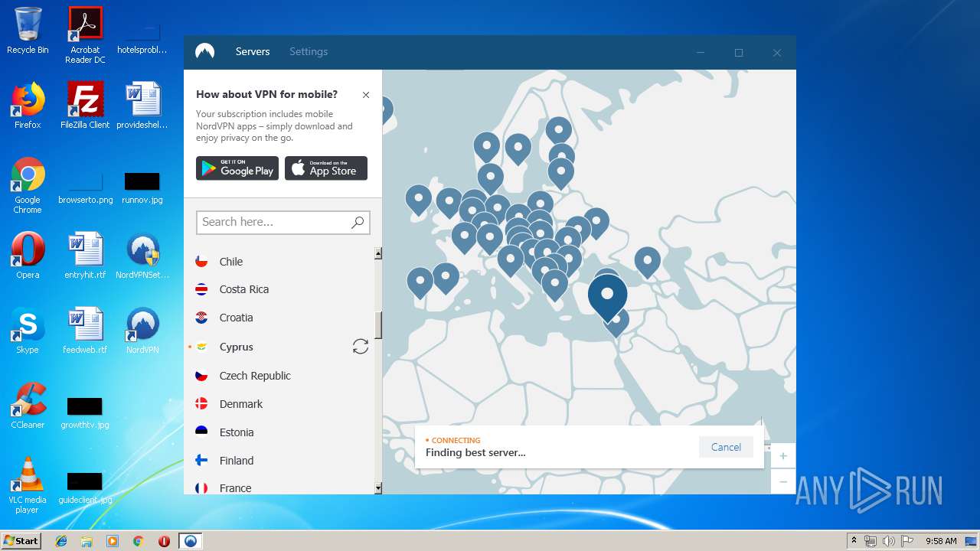Open the Recycle Bin desktop icon
Screen dimensions: 980x551
point(28,31)
